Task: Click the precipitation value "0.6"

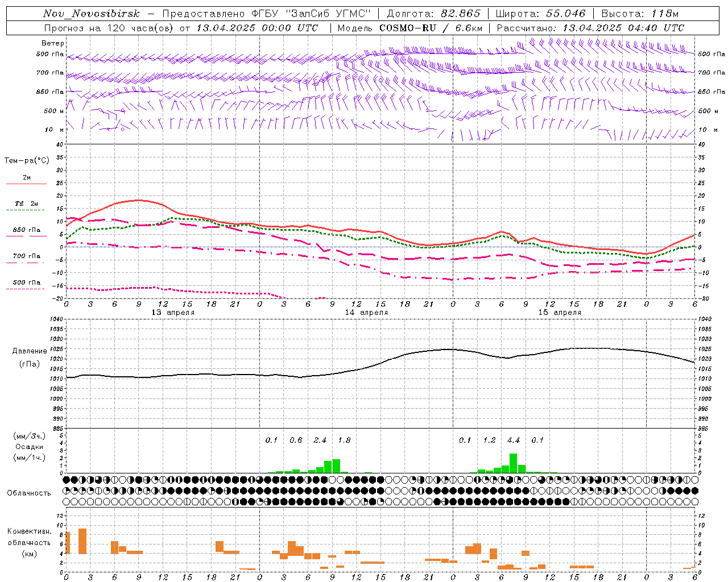Action: pos(296,440)
